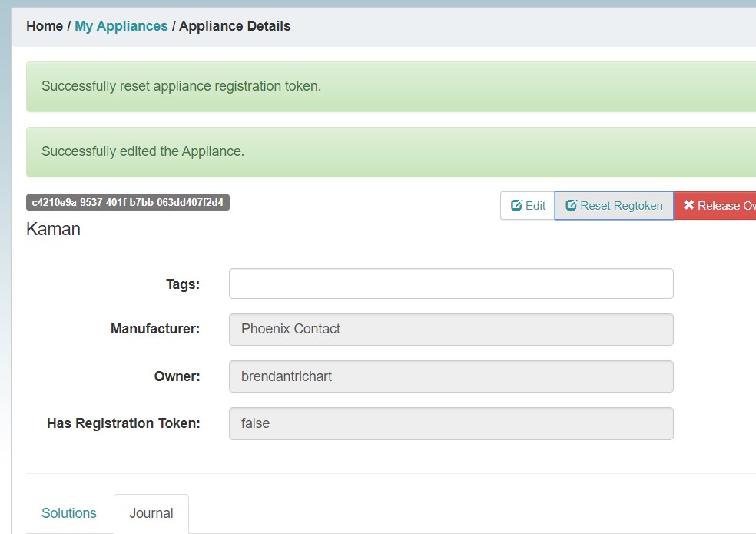The image size is (756, 534).
Task: Click the appliance UUID badge
Action: [x=128, y=203]
